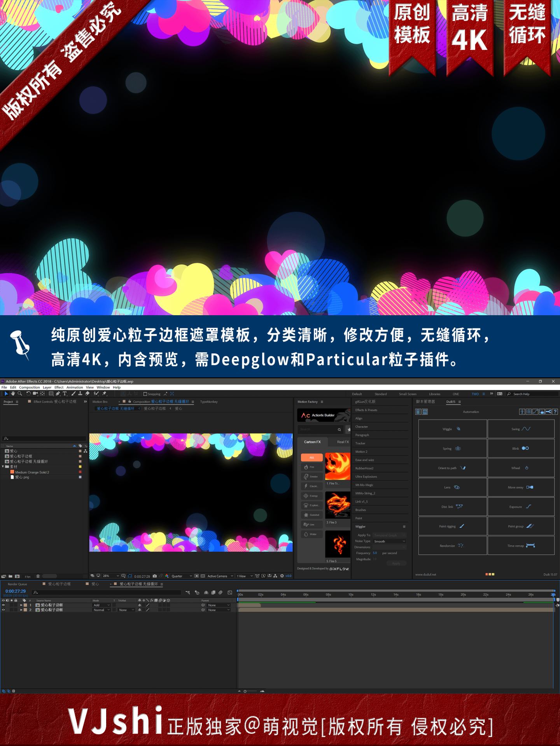560x746 pixels.
Task: Expand layer 1 properties twirl arrow
Action: click(x=21, y=605)
